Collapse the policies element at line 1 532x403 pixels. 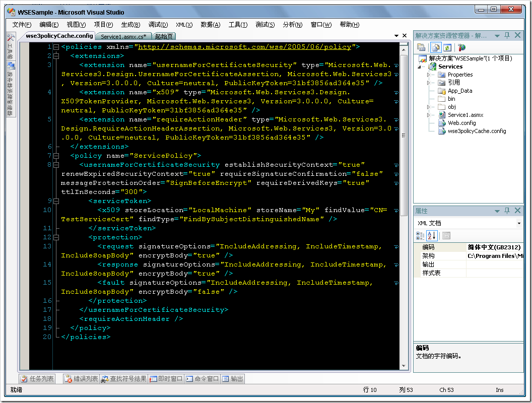point(56,47)
